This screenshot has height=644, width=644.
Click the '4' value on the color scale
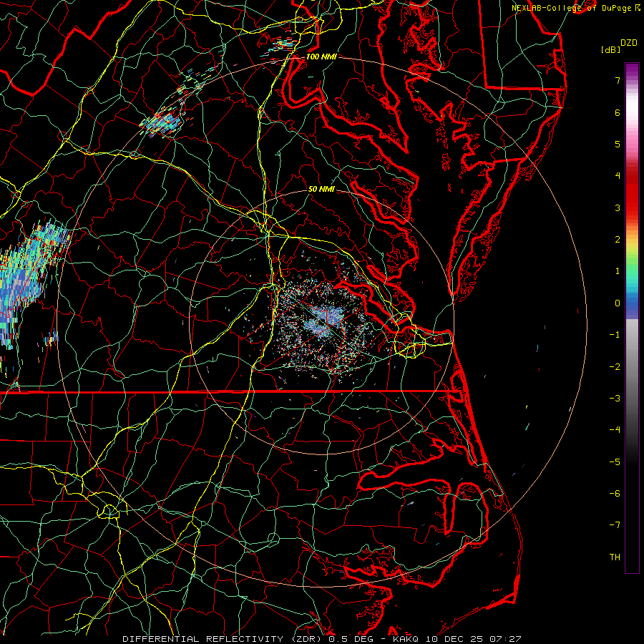pyautogui.click(x=618, y=176)
